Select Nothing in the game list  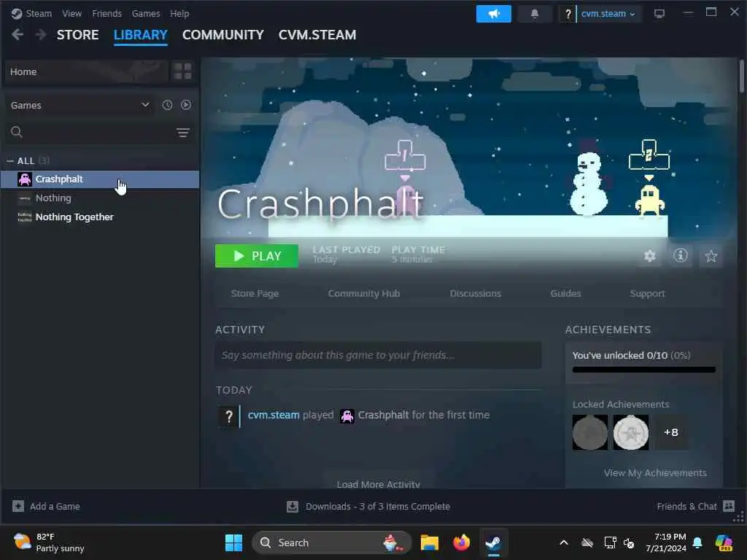100,198
